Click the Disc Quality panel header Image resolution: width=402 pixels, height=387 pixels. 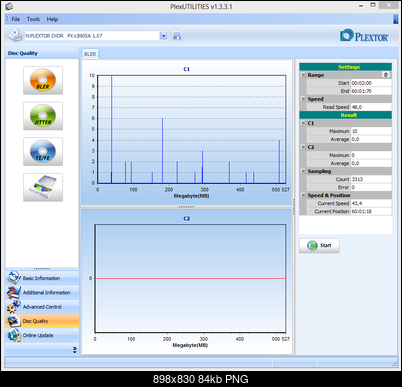click(42, 53)
